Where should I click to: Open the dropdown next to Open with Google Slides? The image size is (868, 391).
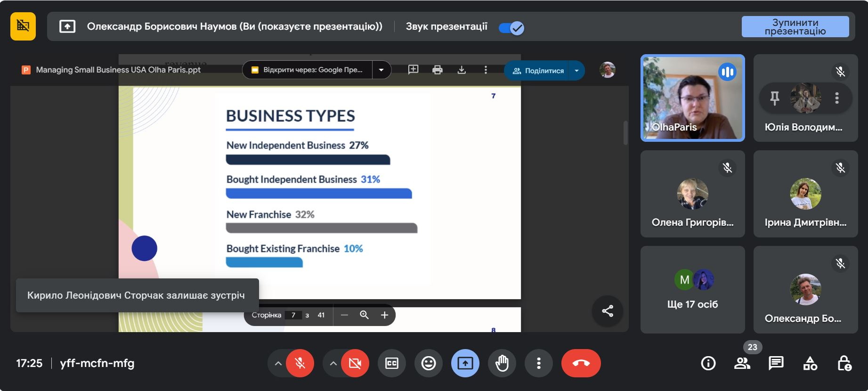point(381,70)
